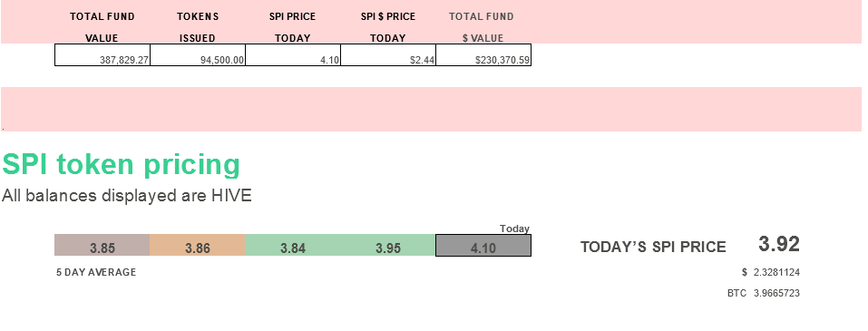Viewport: 868px width, 331px height.
Task: Click TODAY'S SPI PRICE value 3.92
Action: [x=779, y=244]
